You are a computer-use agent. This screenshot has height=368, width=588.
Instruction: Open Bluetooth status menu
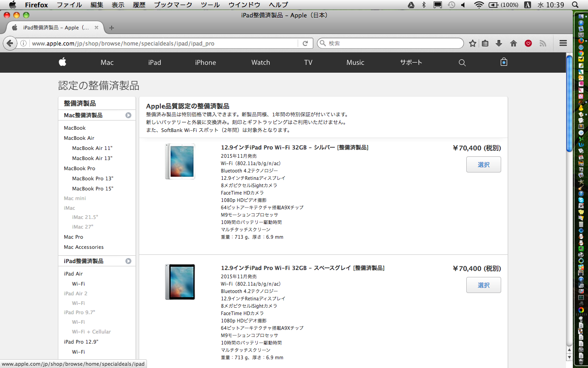[x=424, y=5]
